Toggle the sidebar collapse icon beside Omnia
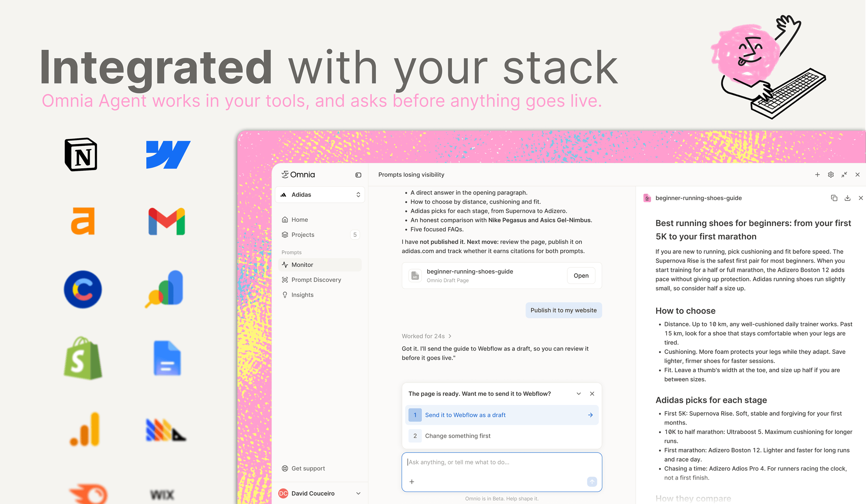Image resolution: width=866 pixels, height=504 pixels. pyautogui.click(x=358, y=175)
